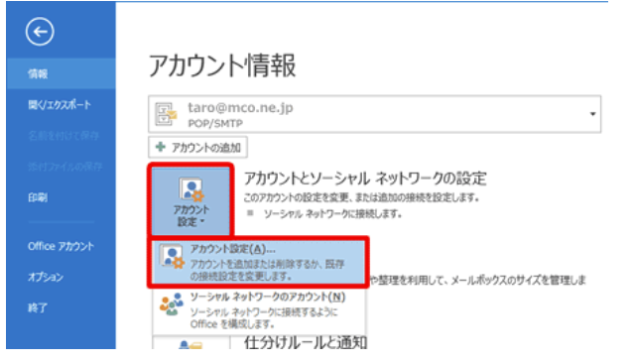Select the 情報 tab in sidebar
633x364 pixels.
61,73
